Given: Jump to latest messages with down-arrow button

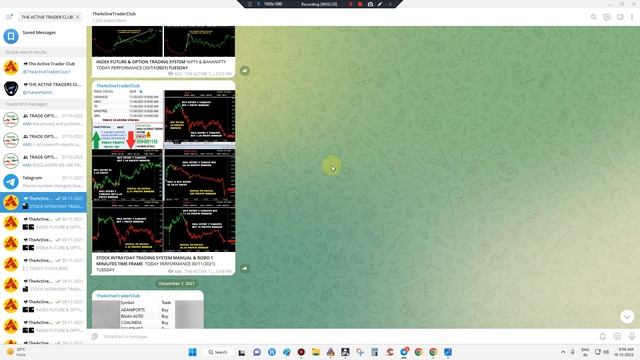Looking at the screenshot, I should [627, 316].
